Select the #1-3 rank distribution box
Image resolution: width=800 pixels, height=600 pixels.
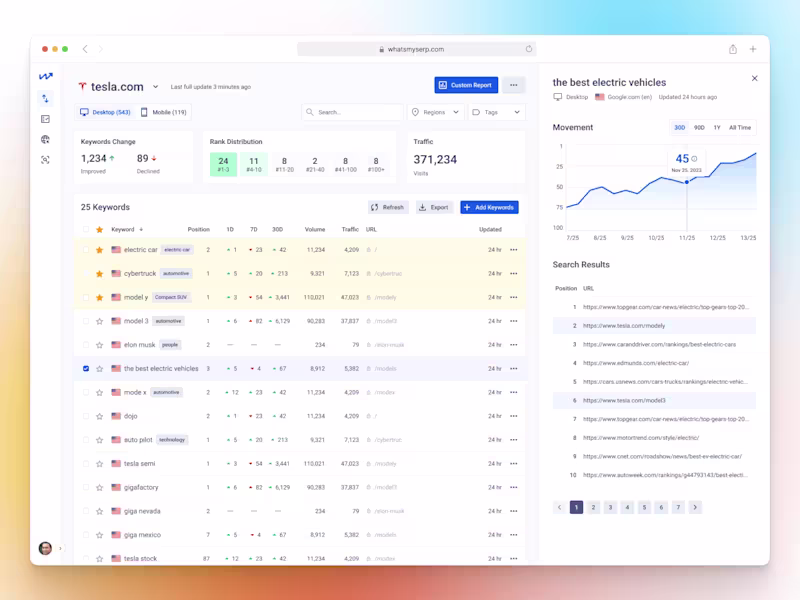[223, 164]
